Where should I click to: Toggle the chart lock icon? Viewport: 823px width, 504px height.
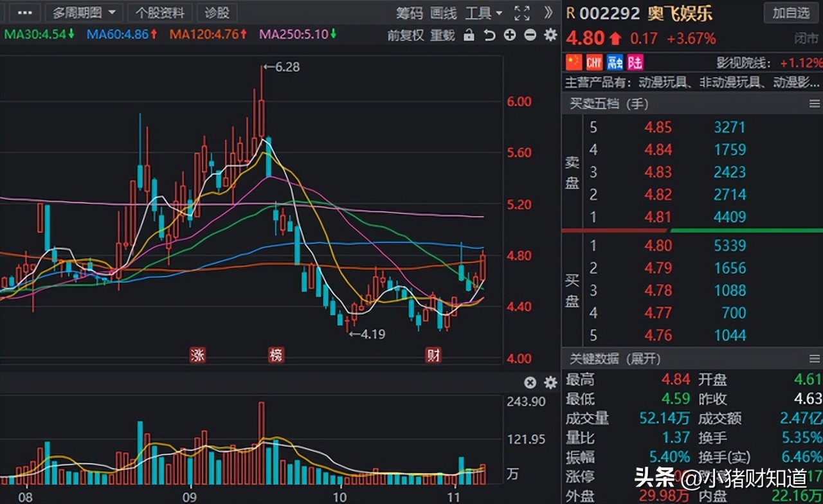tap(469, 35)
